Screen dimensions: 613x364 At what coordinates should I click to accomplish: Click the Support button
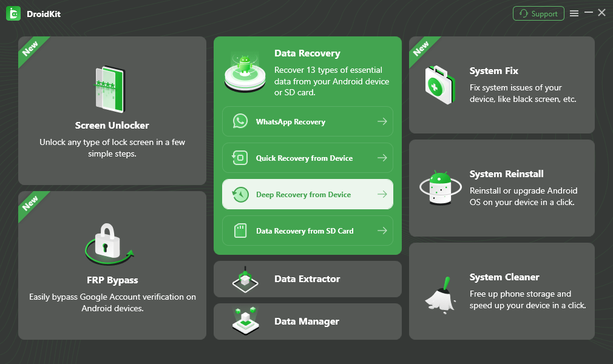538,12
